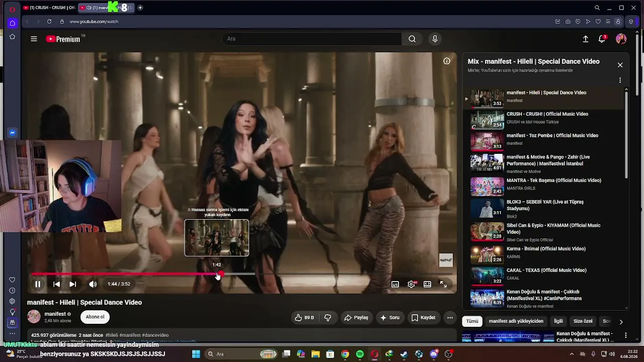
Task: Save video with Kaydet button
Action: point(423,318)
